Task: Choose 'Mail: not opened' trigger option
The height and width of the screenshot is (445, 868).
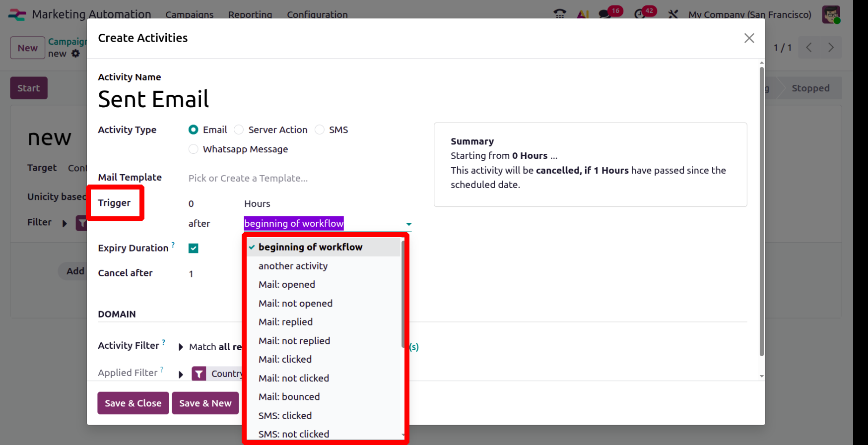Action: click(x=324, y=304)
